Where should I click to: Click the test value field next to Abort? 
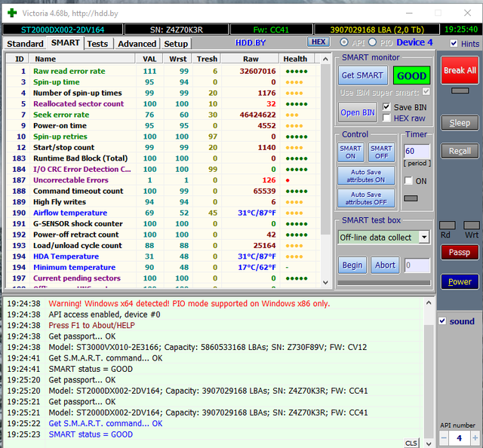coord(417,265)
